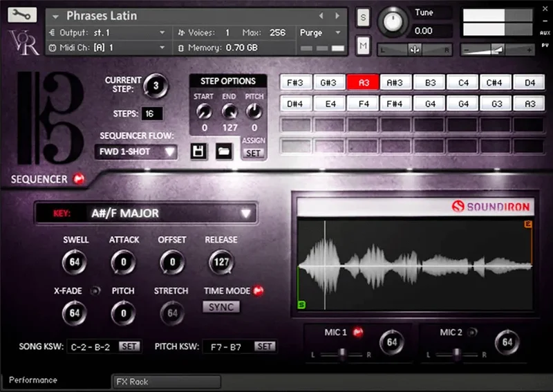Click the Tune value 0.00 field
This screenshot has height=392, width=553.
tap(431, 31)
